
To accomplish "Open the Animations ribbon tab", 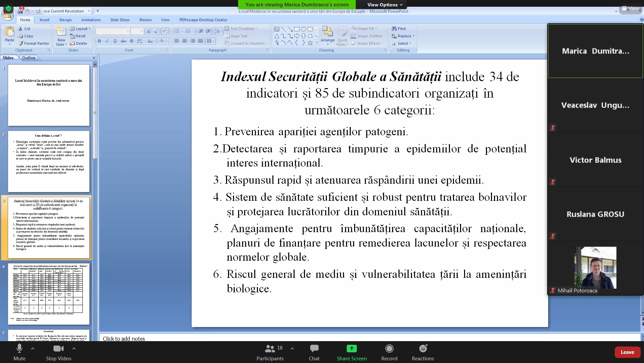I will 91,20.
